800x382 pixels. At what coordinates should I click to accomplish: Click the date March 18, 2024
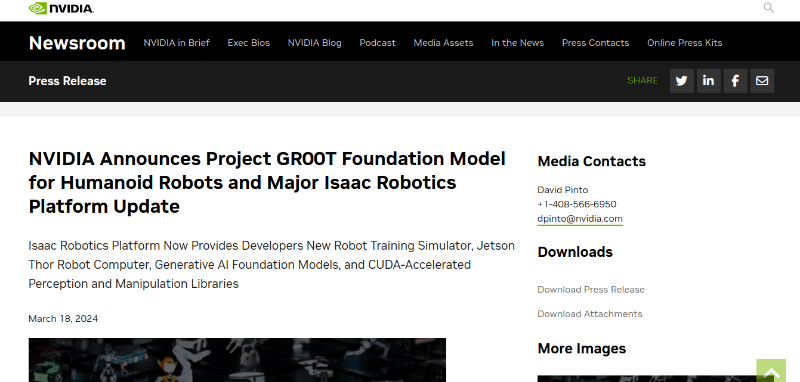(63, 319)
